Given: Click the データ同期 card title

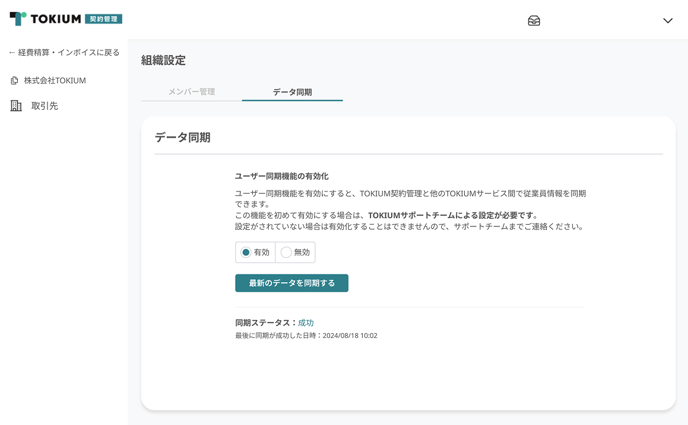Looking at the screenshot, I should 183,138.
